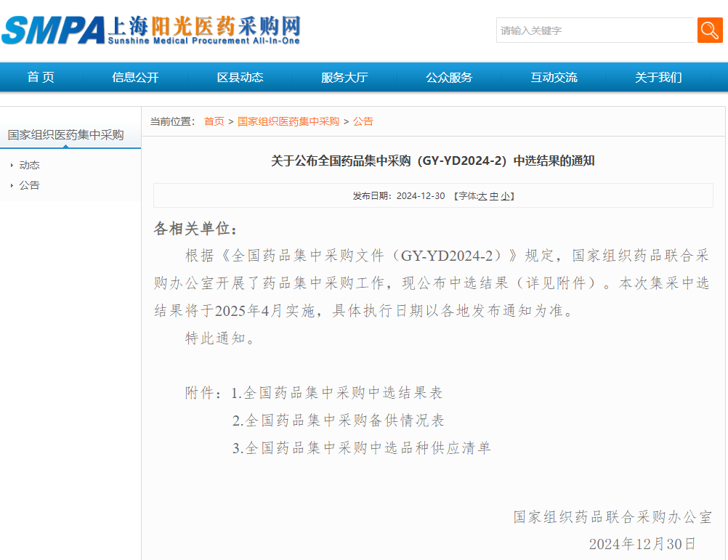Screen dimensions: 728x560
Task: Open the 公众服务 navigation menu
Action: point(449,77)
